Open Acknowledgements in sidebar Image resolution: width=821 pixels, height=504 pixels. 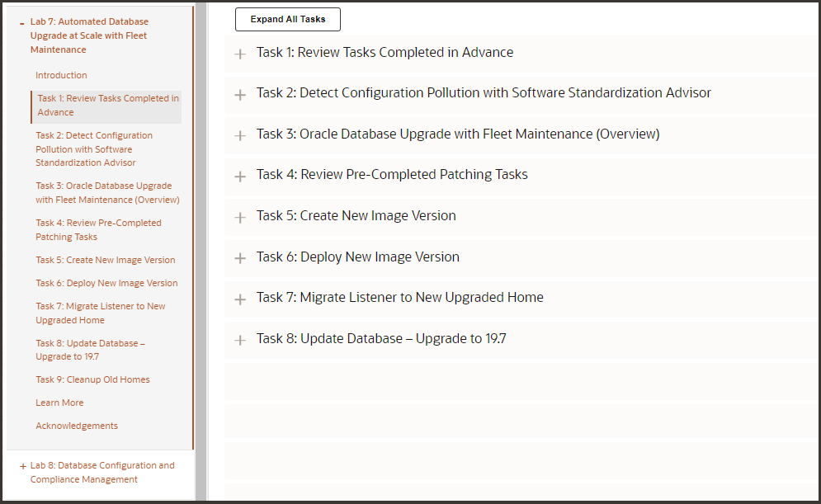tap(77, 426)
